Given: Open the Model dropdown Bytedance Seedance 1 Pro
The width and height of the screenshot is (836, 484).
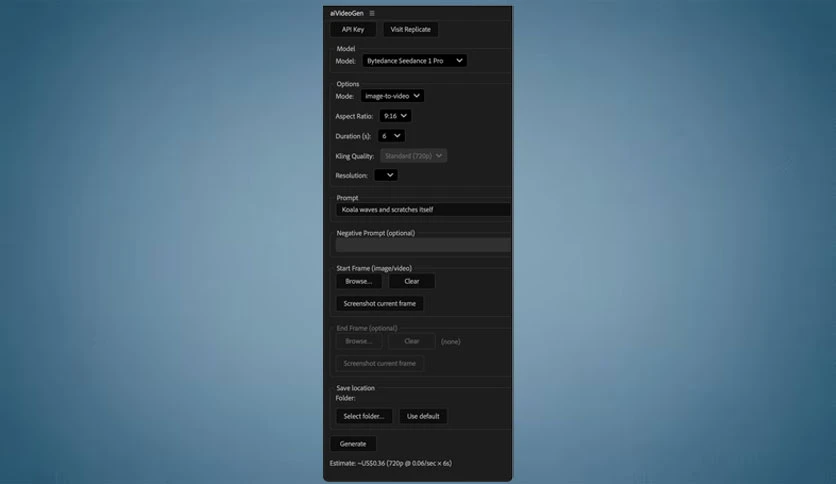Looking at the screenshot, I should pos(414,61).
